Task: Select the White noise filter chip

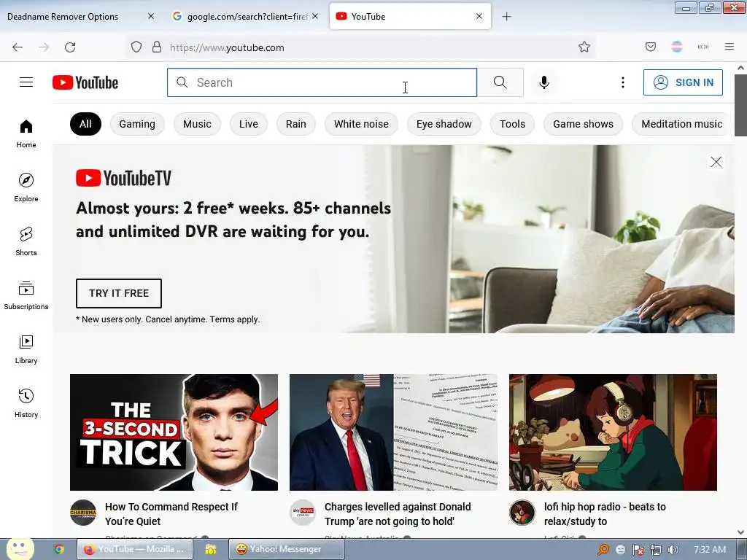Action: pyautogui.click(x=361, y=124)
